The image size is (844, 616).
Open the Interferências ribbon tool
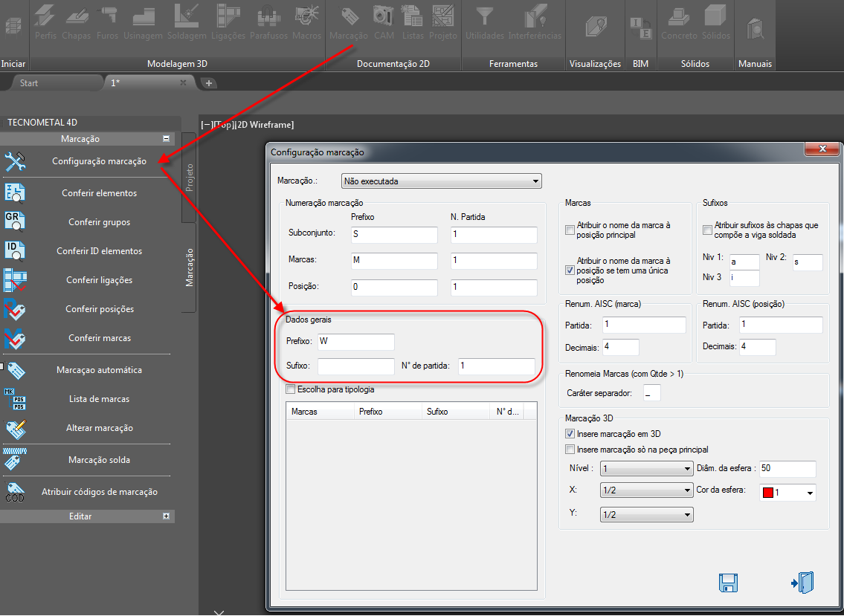click(535, 22)
